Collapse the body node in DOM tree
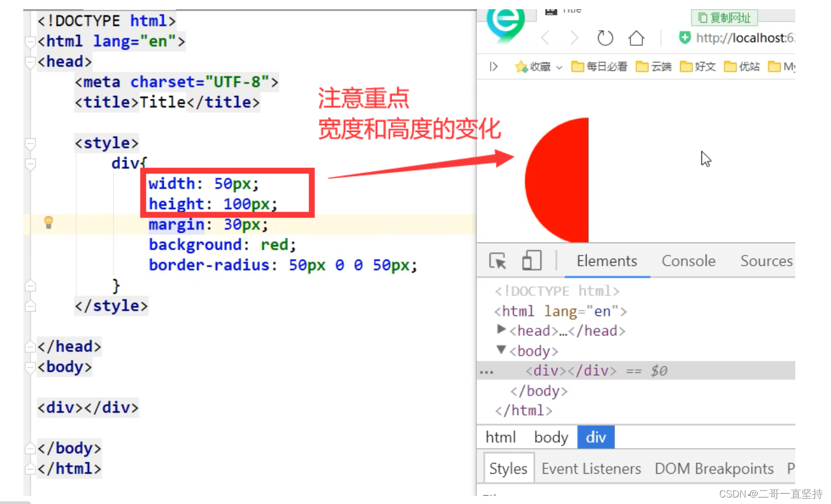The height and width of the screenshot is (504, 831). [501, 350]
